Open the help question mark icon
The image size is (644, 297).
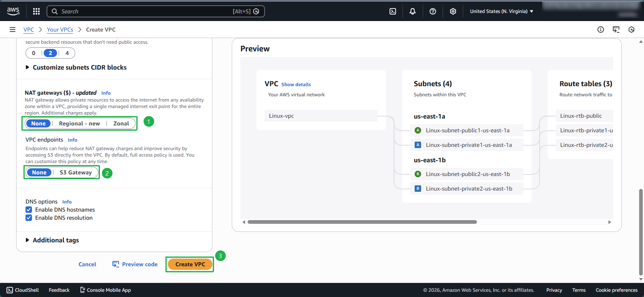pyautogui.click(x=433, y=11)
